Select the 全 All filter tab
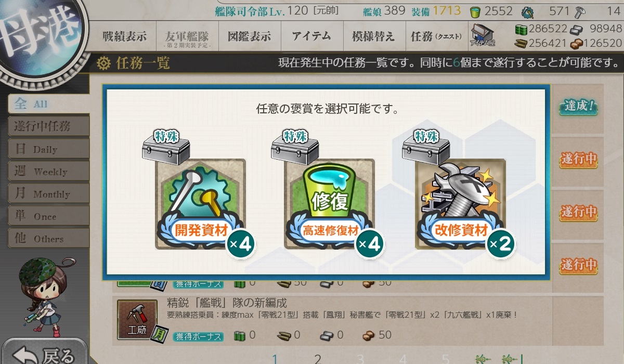This screenshot has width=624, height=364. (49, 103)
